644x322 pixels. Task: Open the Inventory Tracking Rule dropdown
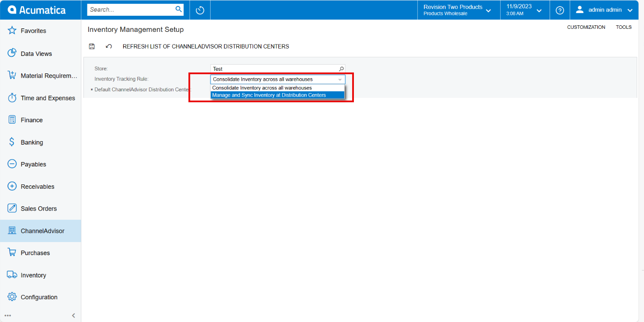[x=340, y=79]
